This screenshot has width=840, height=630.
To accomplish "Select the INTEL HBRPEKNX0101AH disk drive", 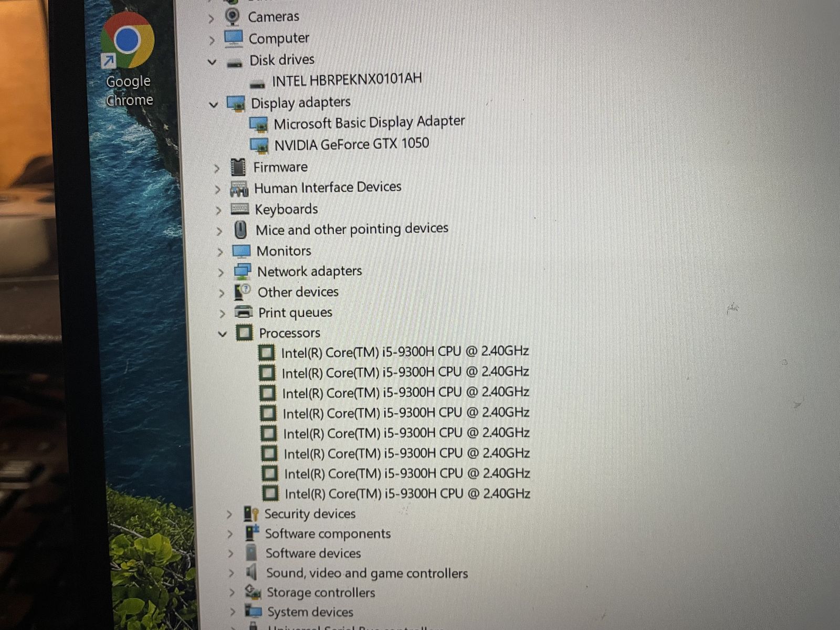I will [346, 80].
